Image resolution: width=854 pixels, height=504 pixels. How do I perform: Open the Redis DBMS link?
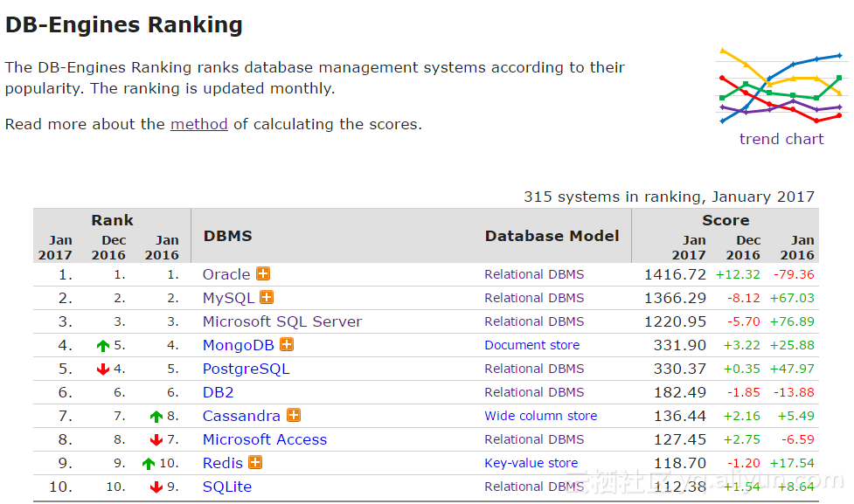click(223, 463)
